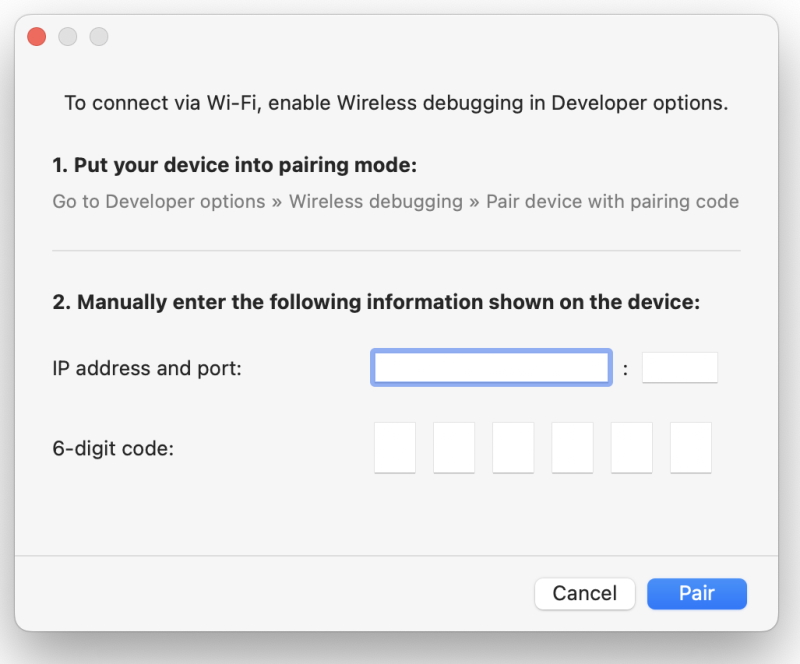
Task: Click the second 6-digit code box
Action: click(x=454, y=448)
